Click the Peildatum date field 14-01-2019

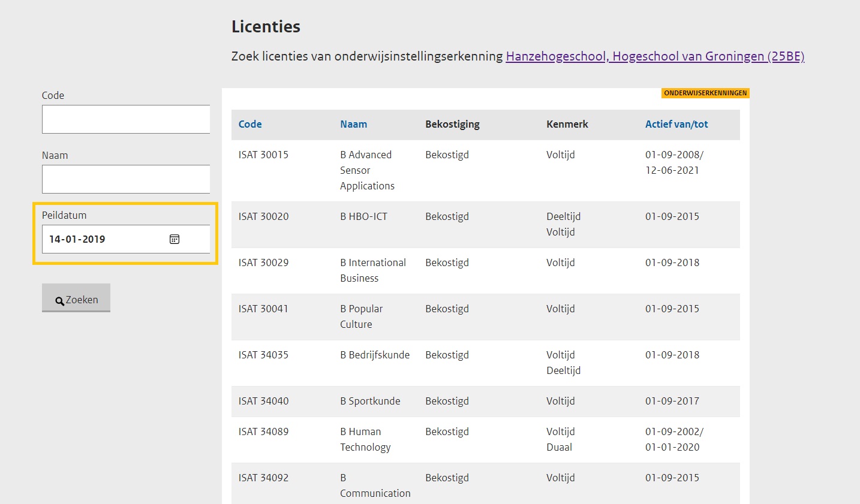(x=126, y=239)
